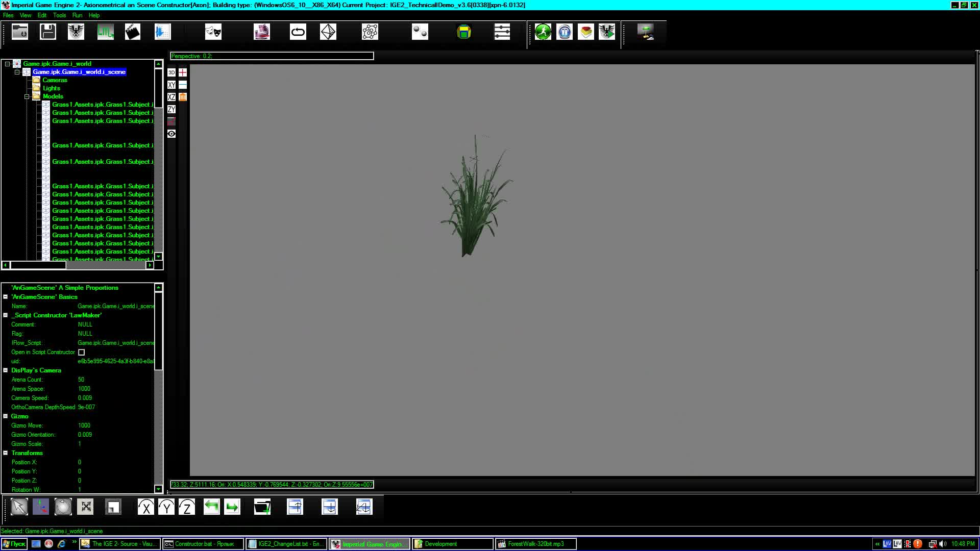Select the arrow pointer tool

tap(19, 507)
